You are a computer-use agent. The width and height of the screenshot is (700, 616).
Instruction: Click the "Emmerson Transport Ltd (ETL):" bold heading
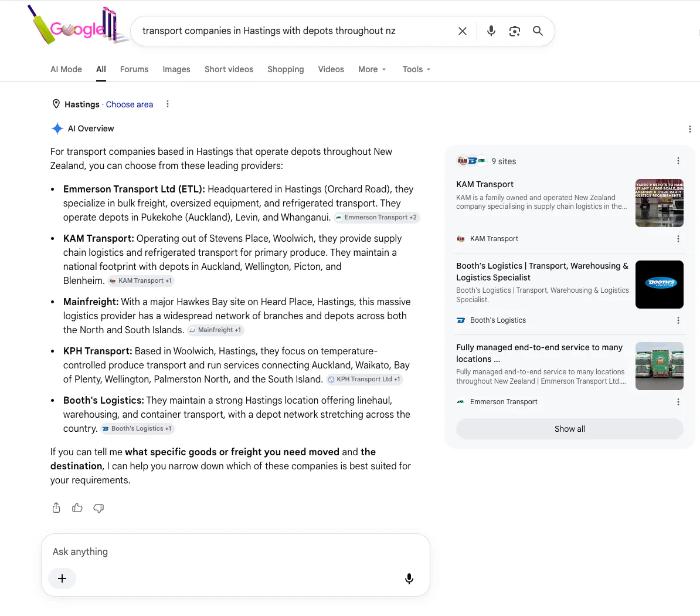coord(134,189)
